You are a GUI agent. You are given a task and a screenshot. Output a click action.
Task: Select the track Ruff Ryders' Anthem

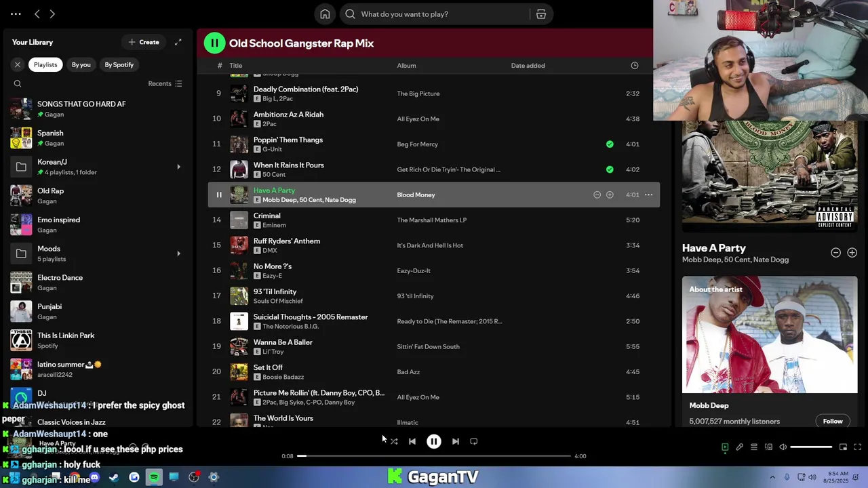[434, 245]
